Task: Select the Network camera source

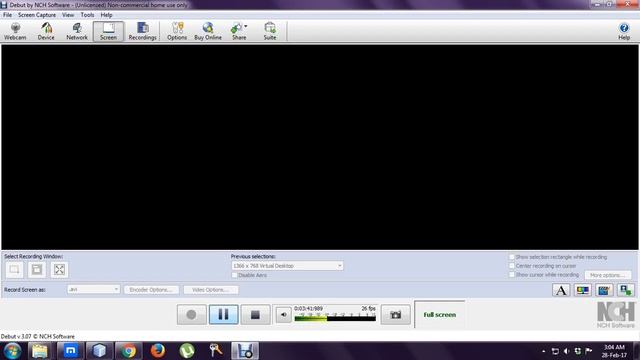Action: pyautogui.click(x=77, y=31)
